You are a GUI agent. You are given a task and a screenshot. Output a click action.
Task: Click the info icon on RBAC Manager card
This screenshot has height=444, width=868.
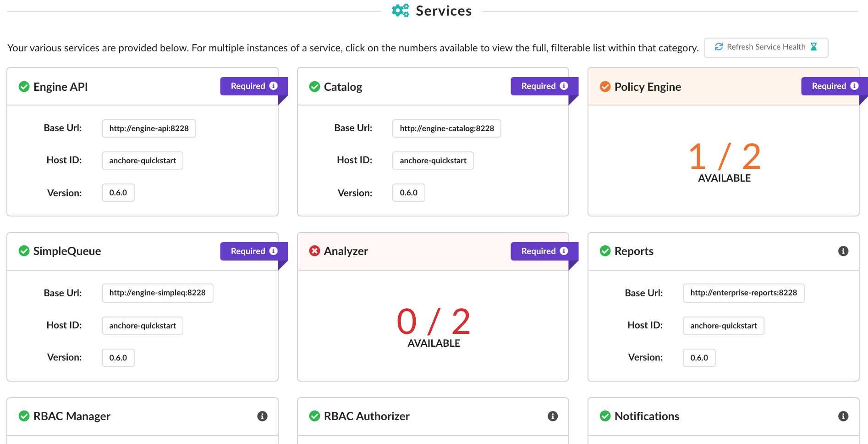pyautogui.click(x=262, y=416)
